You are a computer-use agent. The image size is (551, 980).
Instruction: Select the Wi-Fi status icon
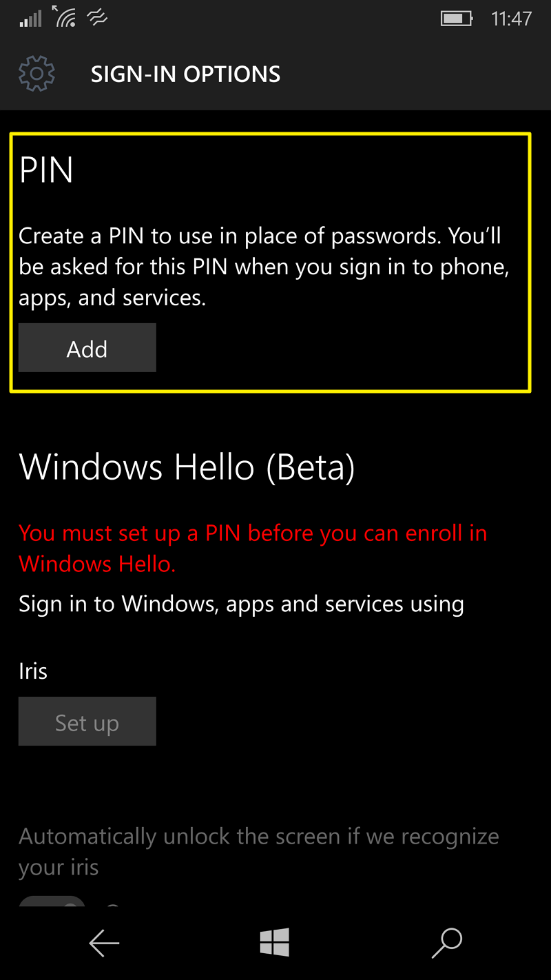point(65,18)
